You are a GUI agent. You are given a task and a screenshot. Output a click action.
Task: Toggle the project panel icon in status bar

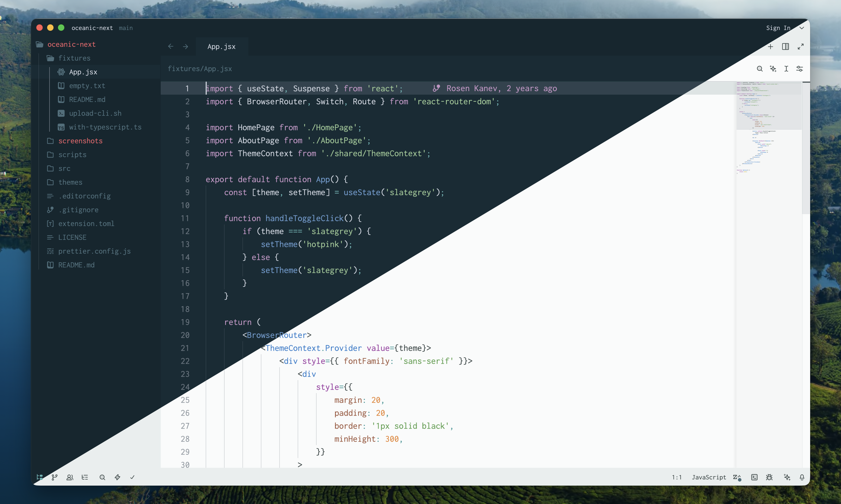(x=40, y=477)
